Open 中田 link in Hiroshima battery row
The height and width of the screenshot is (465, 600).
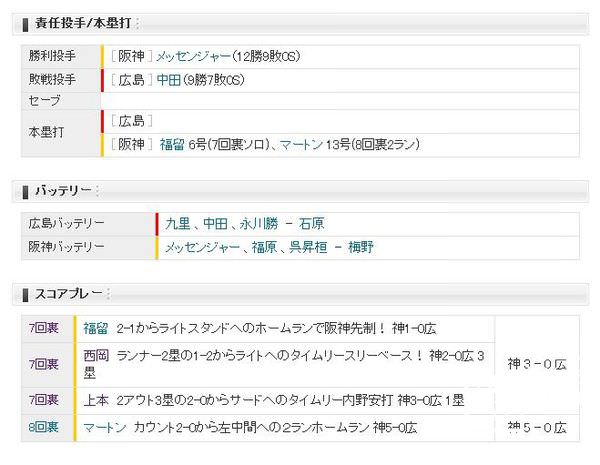point(215,224)
